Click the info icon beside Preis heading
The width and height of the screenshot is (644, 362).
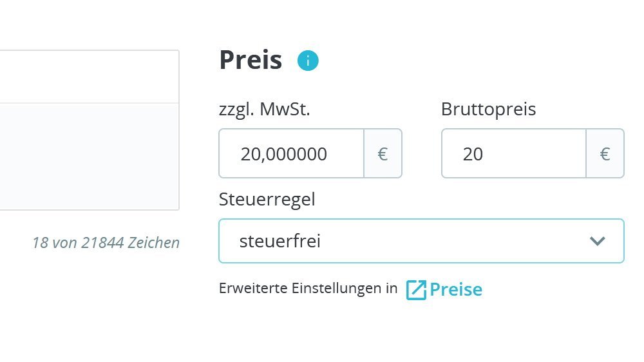click(308, 61)
